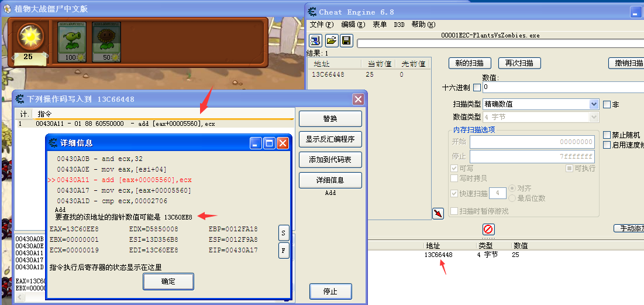Image resolution: width=644 pixels, height=305 pixels.
Task: Click the 添加到代码表 button
Action: tap(330, 159)
